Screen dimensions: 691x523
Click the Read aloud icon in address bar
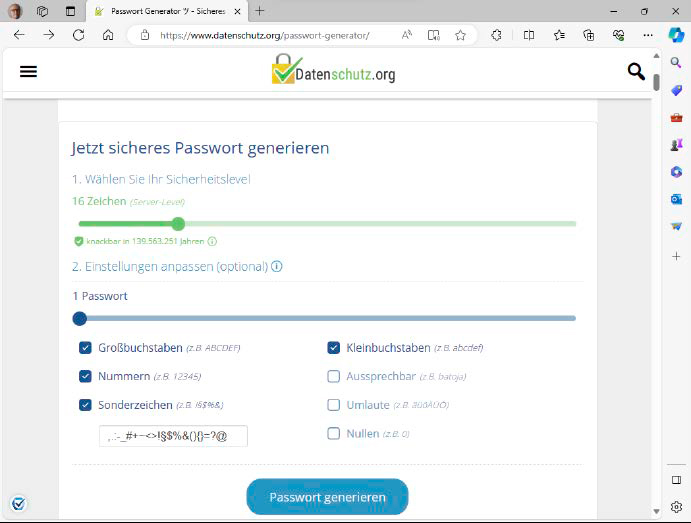coord(407,35)
